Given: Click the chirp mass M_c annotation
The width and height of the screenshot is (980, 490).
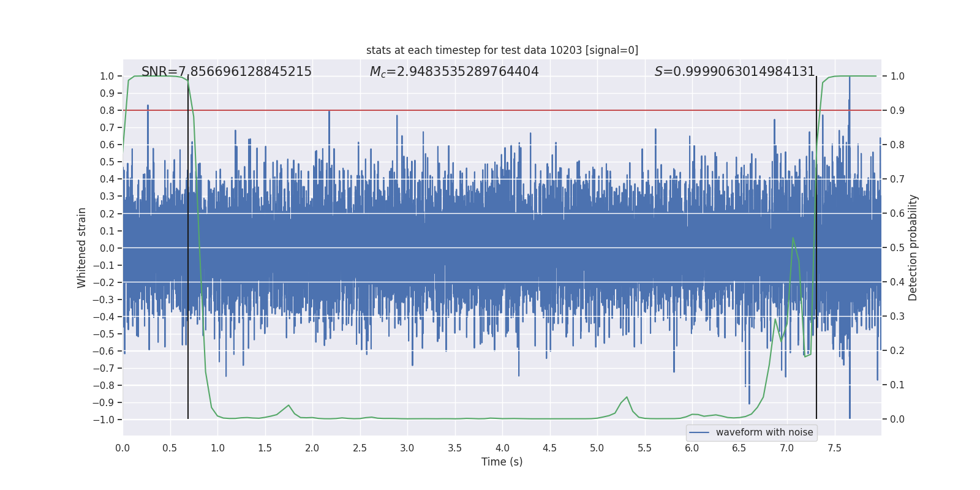Looking at the screenshot, I should pyautogui.click(x=454, y=72).
